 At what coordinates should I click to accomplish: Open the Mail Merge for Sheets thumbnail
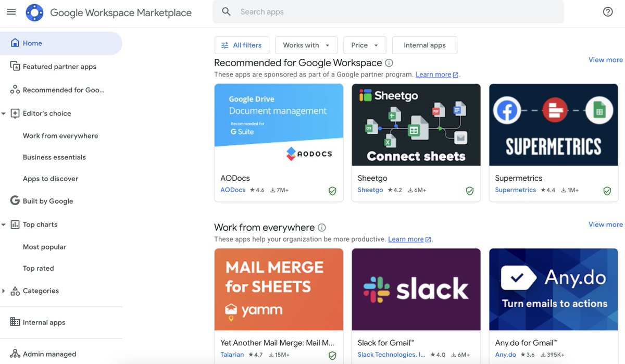[279, 289]
